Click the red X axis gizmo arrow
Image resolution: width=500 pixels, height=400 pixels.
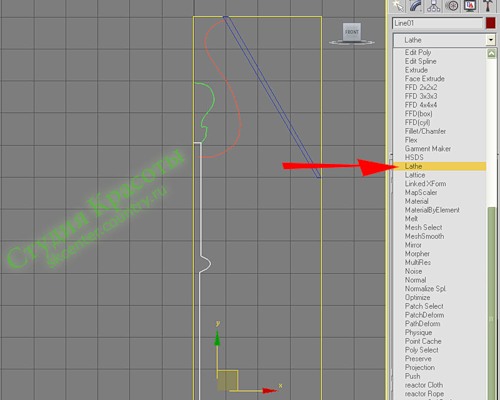pos(269,391)
